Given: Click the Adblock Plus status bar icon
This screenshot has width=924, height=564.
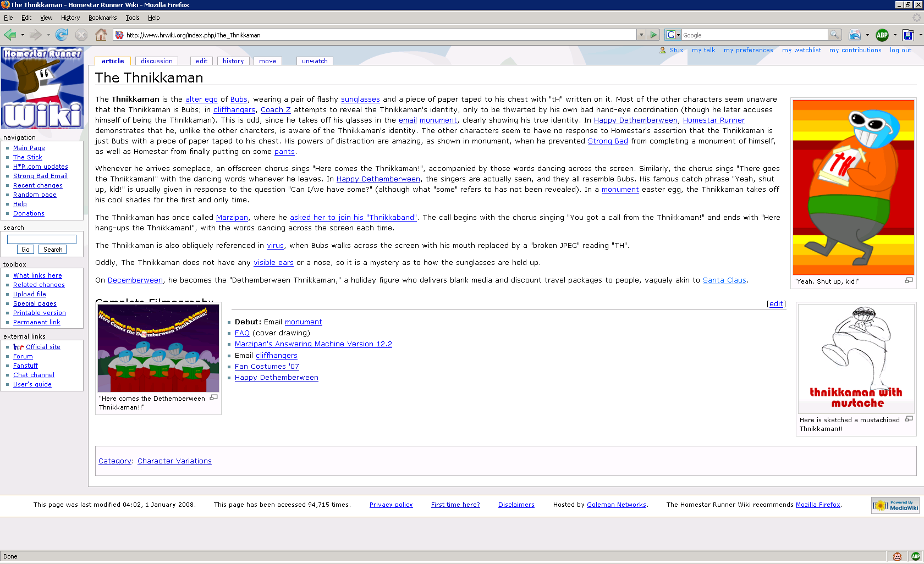Looking at the screenshot, I should (915, 556).
